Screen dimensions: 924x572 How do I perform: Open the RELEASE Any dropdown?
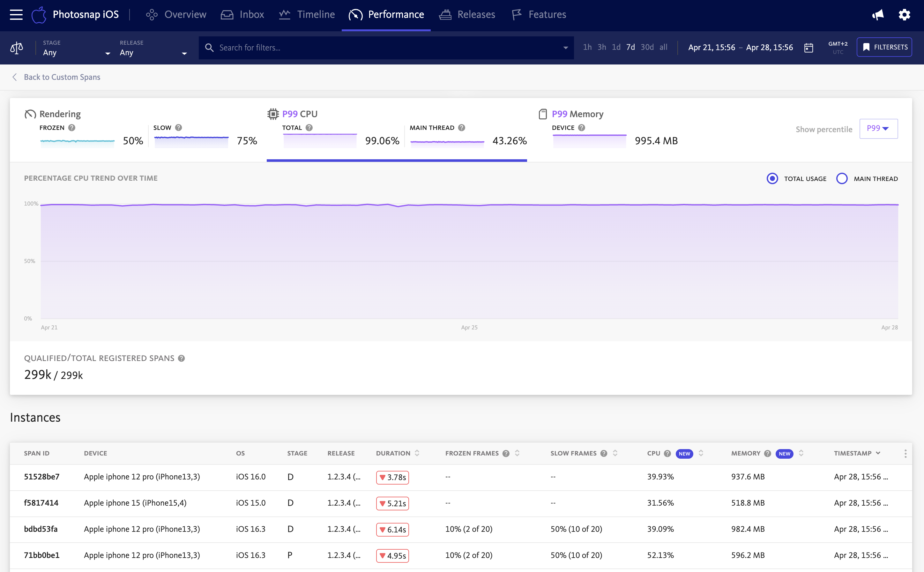(x=153, y=48)
